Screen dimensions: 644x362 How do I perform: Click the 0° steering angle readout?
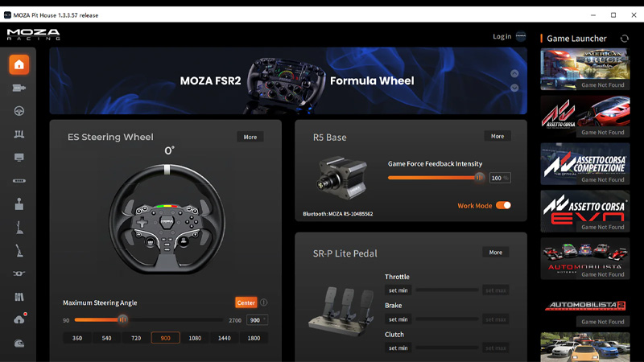169,150
